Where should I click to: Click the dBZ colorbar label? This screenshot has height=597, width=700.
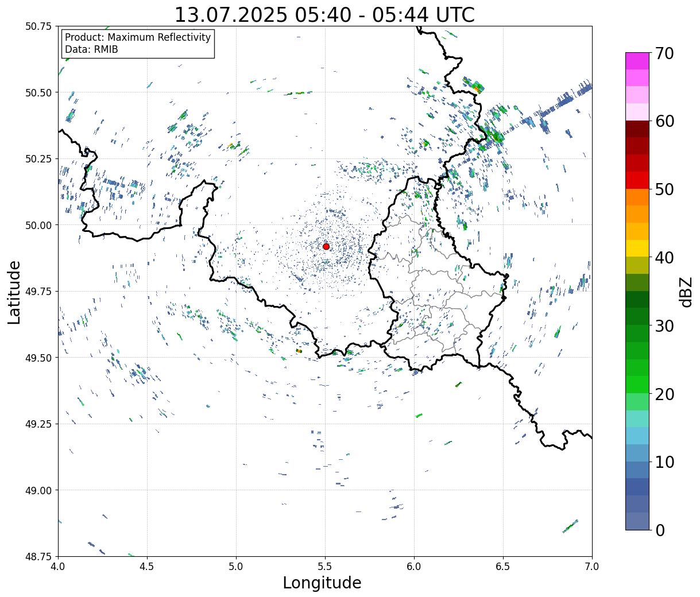point(686,292)
